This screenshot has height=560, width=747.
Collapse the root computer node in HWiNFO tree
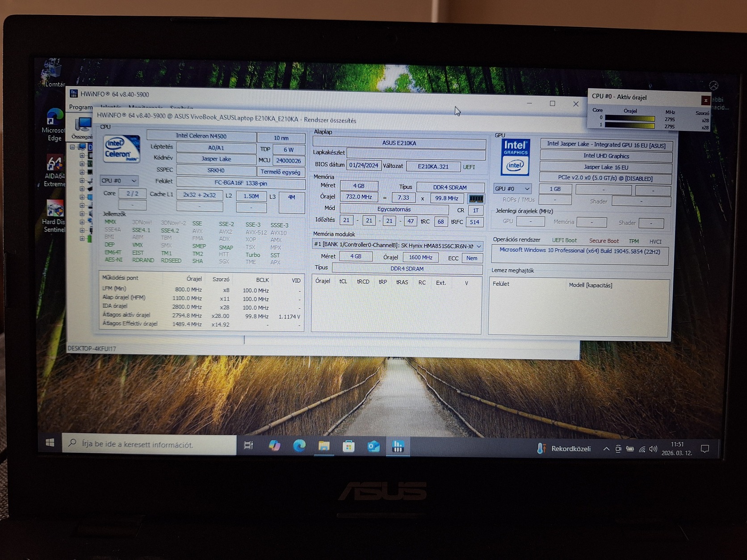[72, 147]
